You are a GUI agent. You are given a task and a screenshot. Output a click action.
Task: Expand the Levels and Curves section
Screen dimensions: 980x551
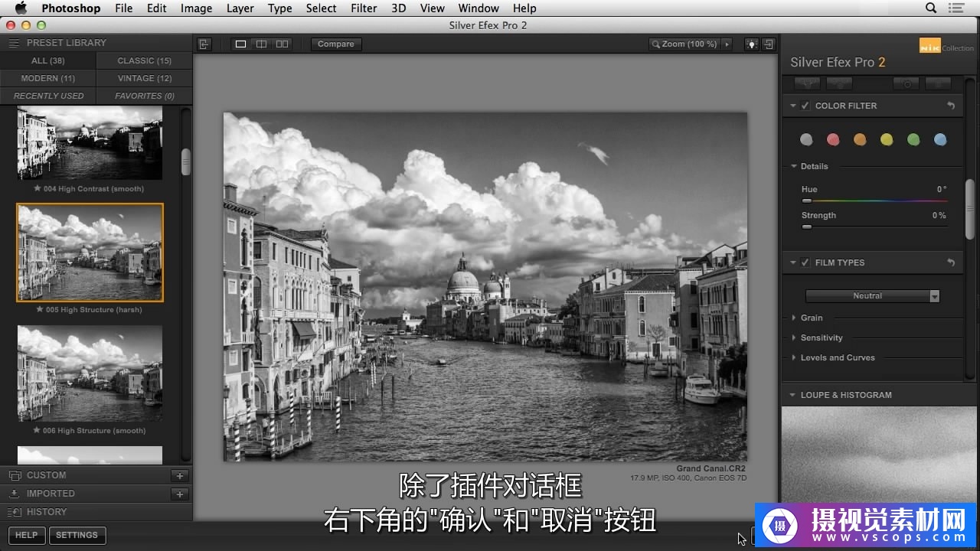click(x=837, y=357)
